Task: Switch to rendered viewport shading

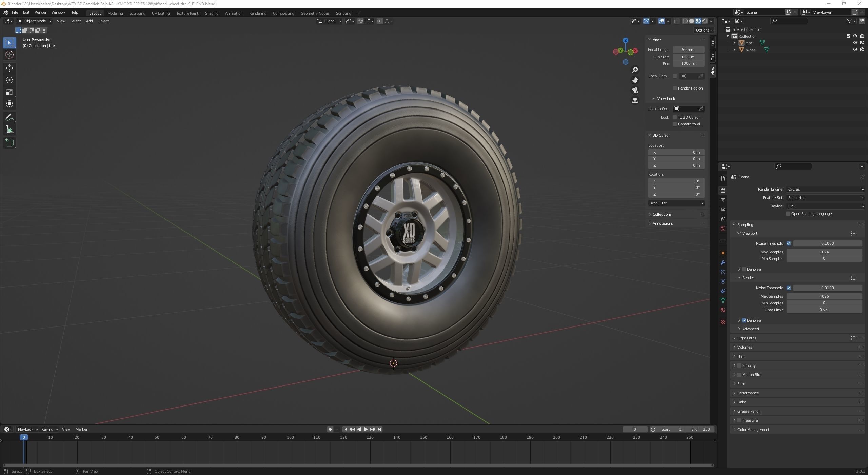Action: point(705,21)
